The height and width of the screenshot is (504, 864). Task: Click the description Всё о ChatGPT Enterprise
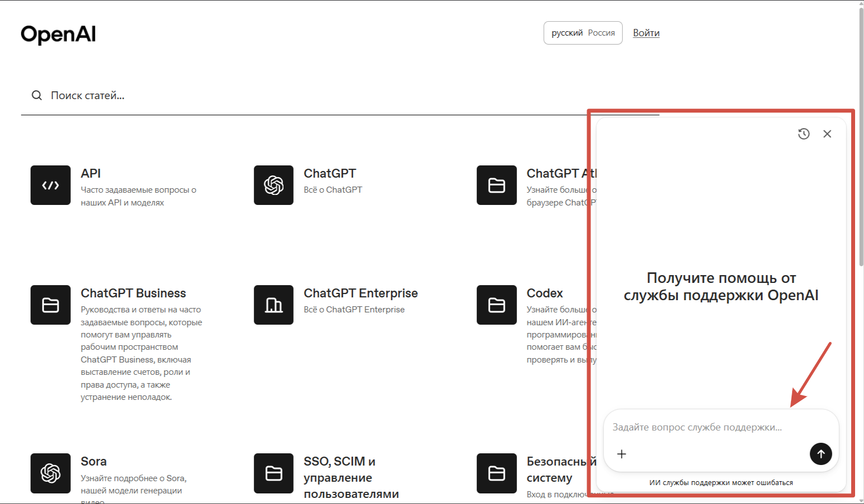coord(354,310)
